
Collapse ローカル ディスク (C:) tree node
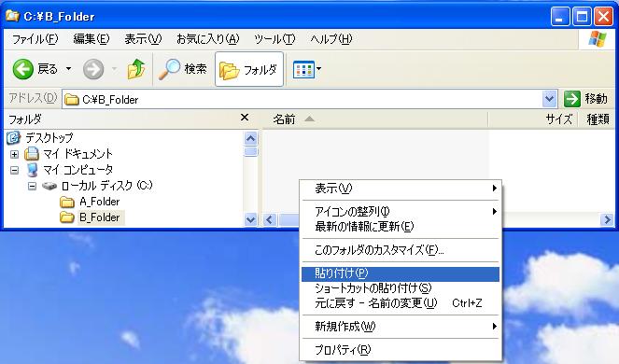(x=33, y=186)
